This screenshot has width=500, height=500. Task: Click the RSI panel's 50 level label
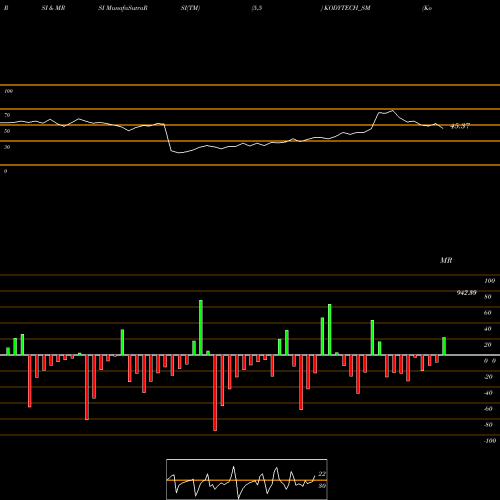coord(7,131)
